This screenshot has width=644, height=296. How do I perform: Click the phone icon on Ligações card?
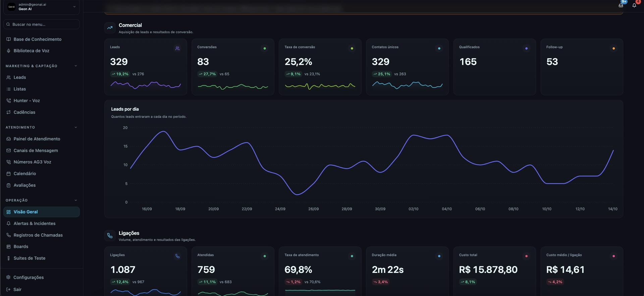(x=177, y=256)
